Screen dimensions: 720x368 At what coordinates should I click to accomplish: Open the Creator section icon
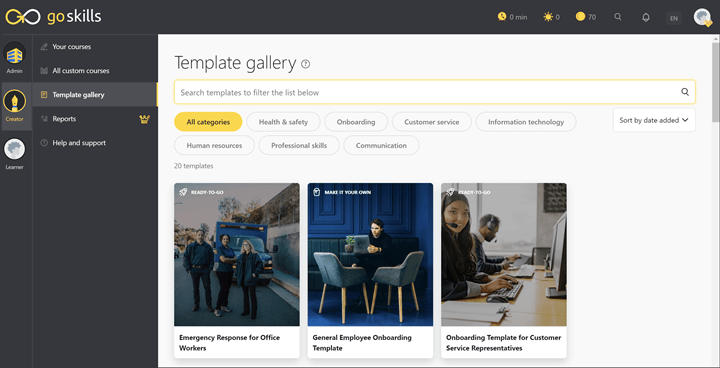[x=15, y=101]
